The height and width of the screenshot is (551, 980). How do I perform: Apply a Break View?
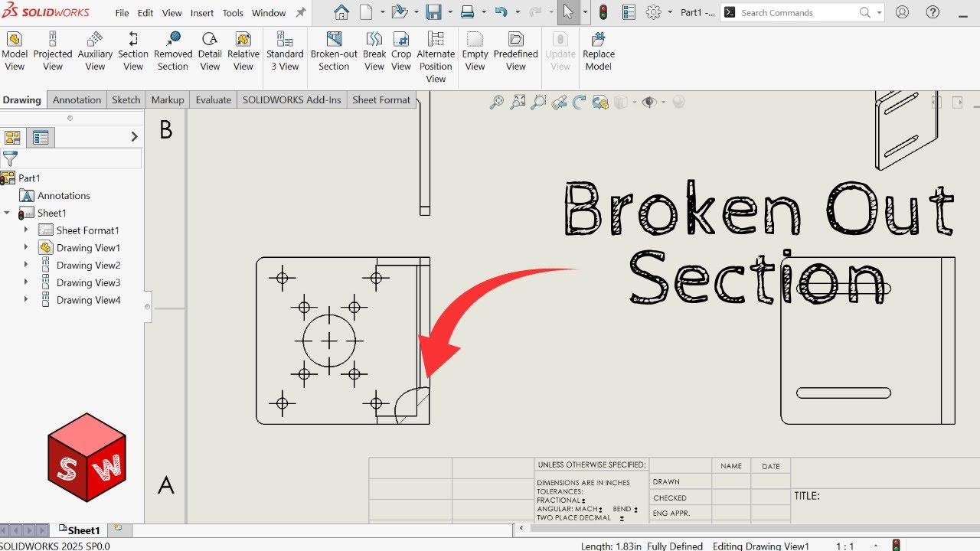click(x=374, y=51)
